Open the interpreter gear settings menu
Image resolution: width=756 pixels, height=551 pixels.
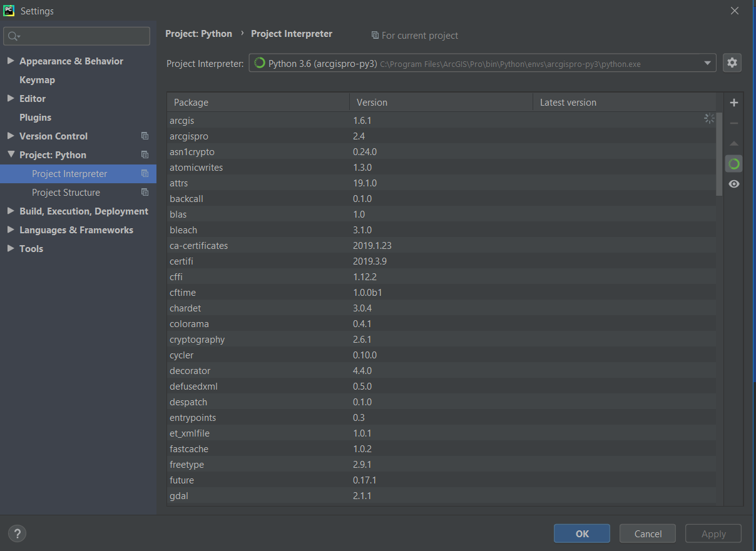(732, 63)
